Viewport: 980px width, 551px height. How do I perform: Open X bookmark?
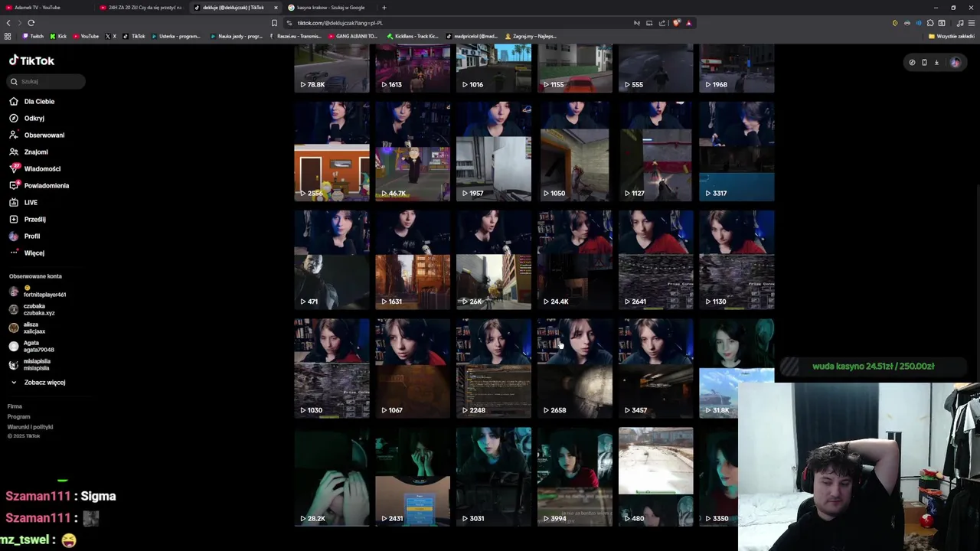coord(111,36)
